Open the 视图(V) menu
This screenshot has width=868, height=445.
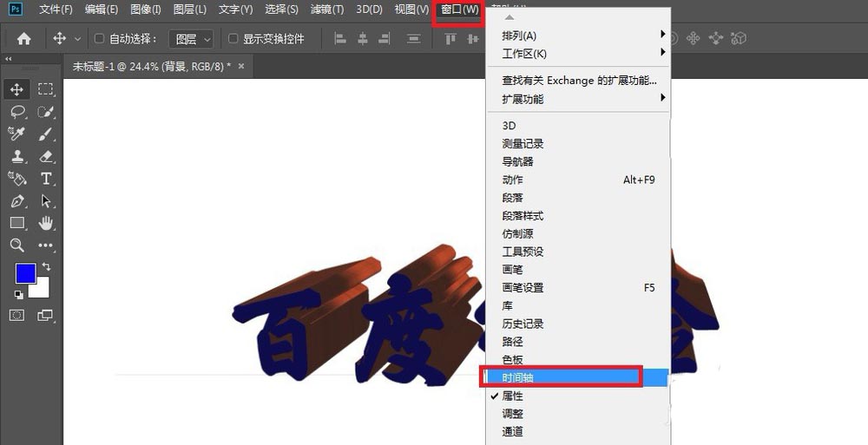point(411,10)
